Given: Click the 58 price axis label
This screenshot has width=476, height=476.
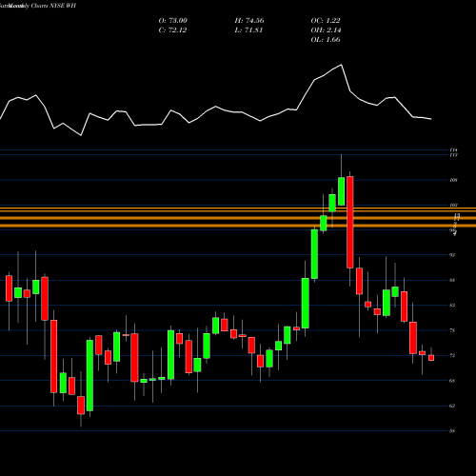Looking at the screenshot, I should coord(452,431).
